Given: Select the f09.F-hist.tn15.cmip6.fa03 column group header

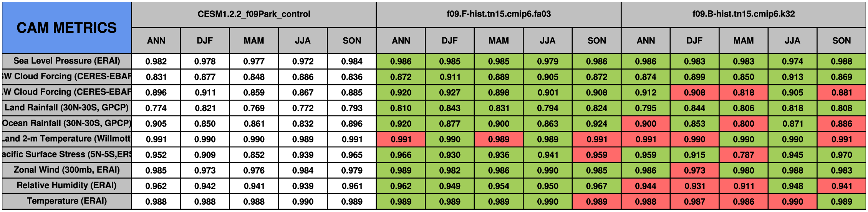Looking at the screenshot, I should coord(498,14).
